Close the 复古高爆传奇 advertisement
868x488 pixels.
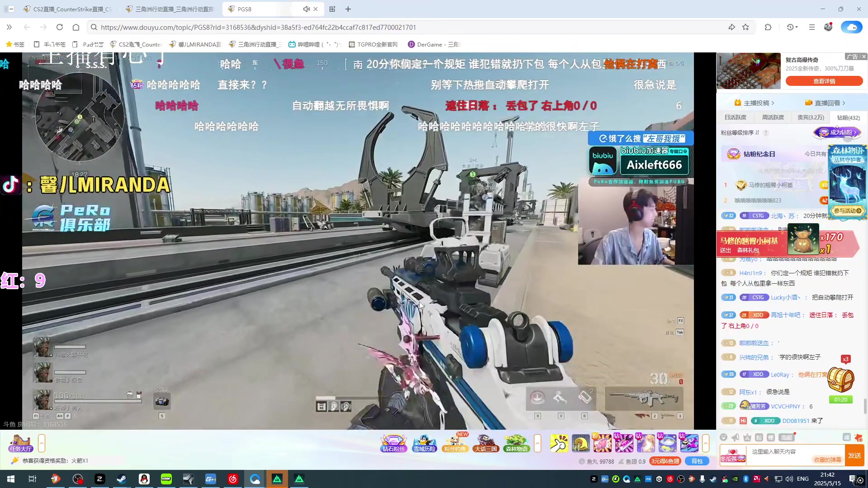[863, 56]
